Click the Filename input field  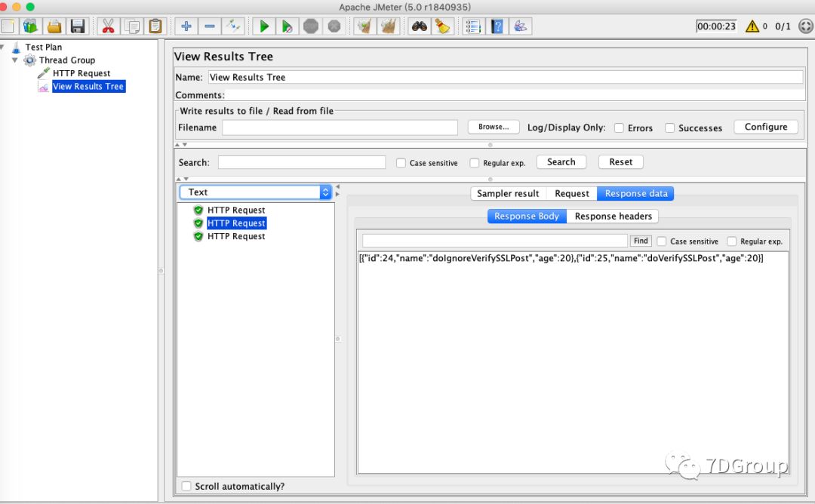340,128
